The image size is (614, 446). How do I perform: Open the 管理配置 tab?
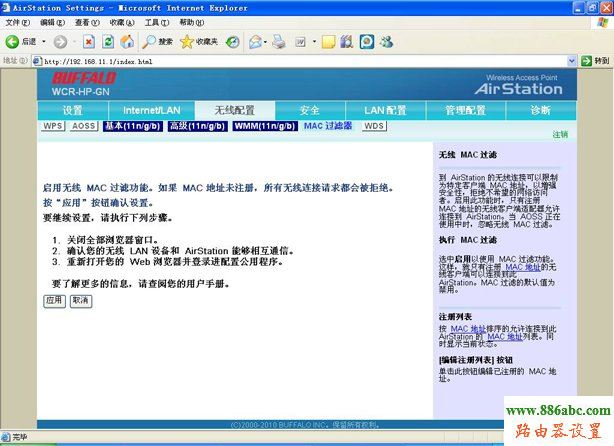pos(465,110)
